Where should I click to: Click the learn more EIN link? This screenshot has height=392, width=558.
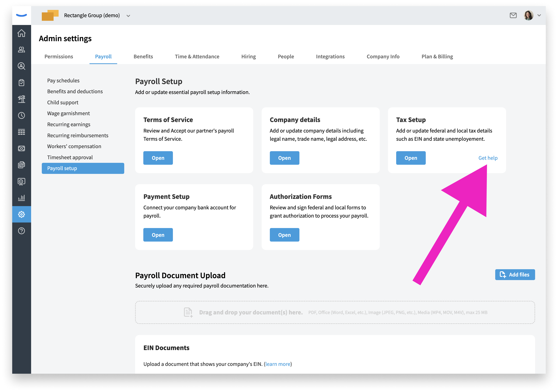pyautogui.click(x=277, y=364)
